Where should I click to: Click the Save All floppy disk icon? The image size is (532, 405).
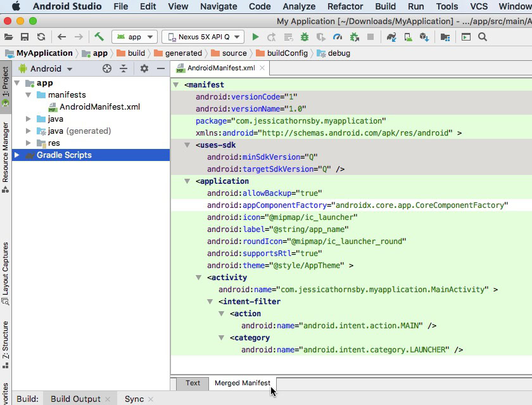25,37
